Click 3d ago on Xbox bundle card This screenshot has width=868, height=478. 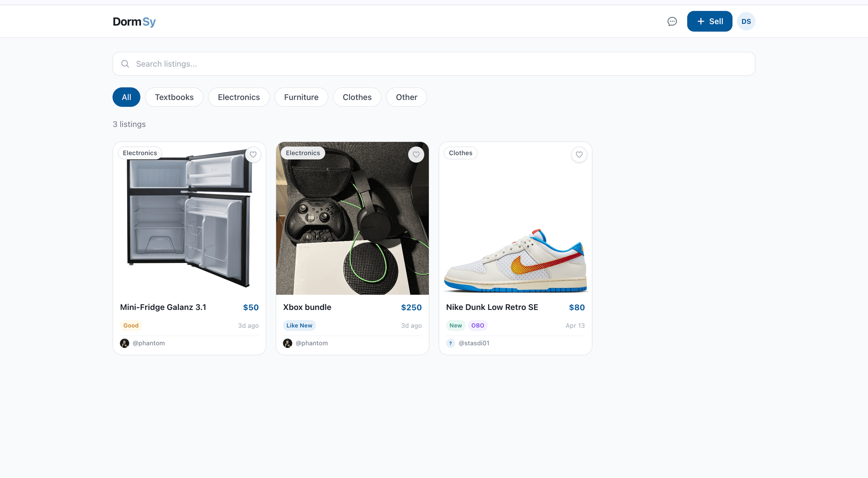pyautogui.click(x=411, y=326)
